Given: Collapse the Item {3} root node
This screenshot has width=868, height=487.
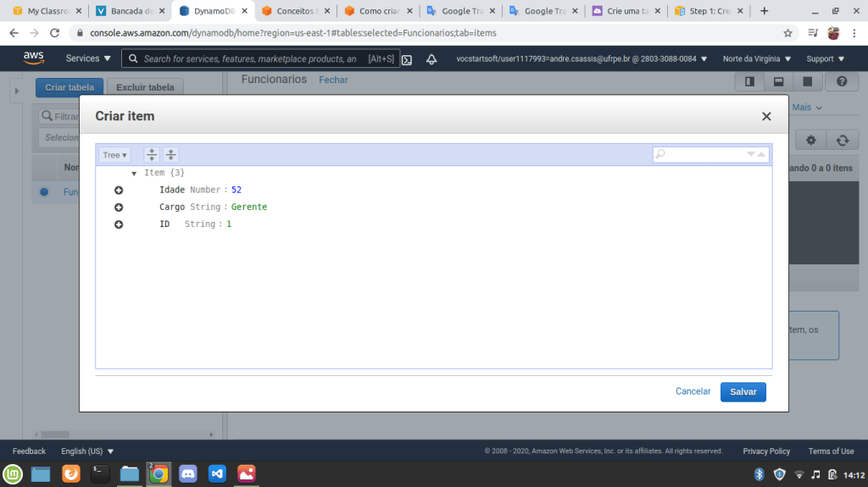Looking at the screenshot, I should point(134,174).
